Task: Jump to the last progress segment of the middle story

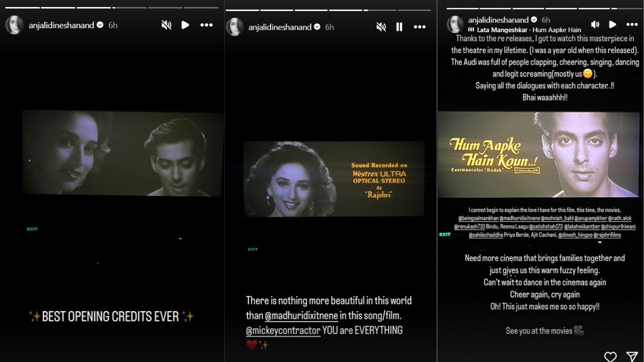Action: tap(414, 10)
